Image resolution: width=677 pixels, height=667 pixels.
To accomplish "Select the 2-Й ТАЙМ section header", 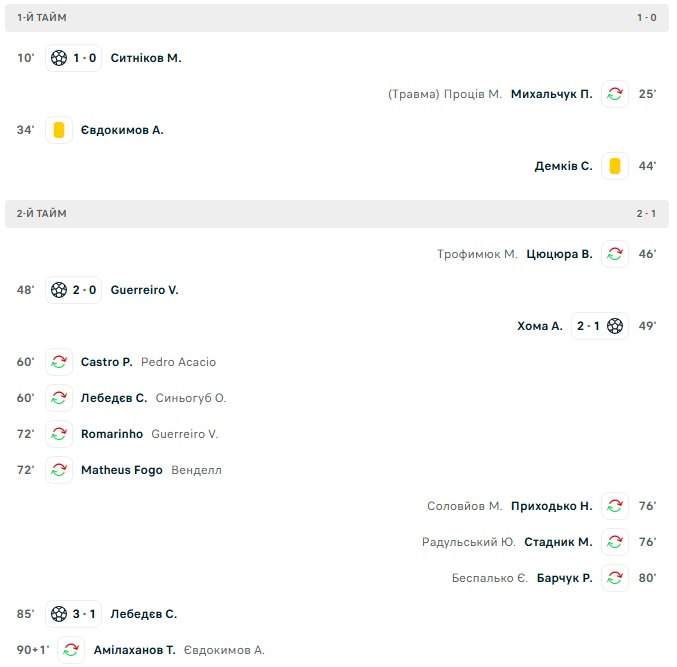I will pos(42,214).
